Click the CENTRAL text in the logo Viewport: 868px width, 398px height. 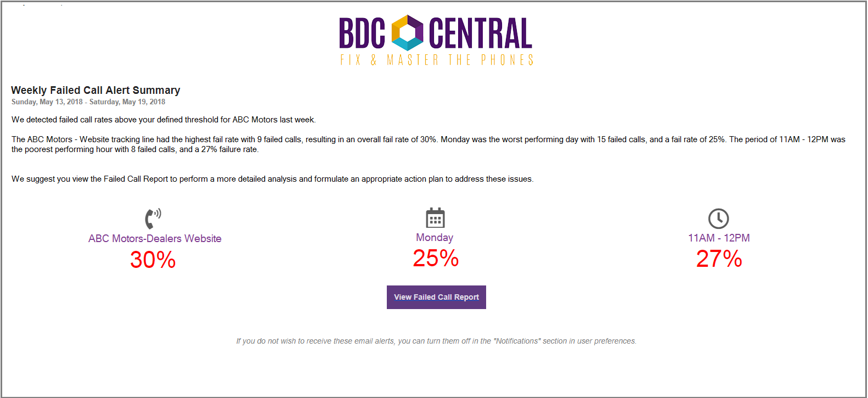(480, 33)
